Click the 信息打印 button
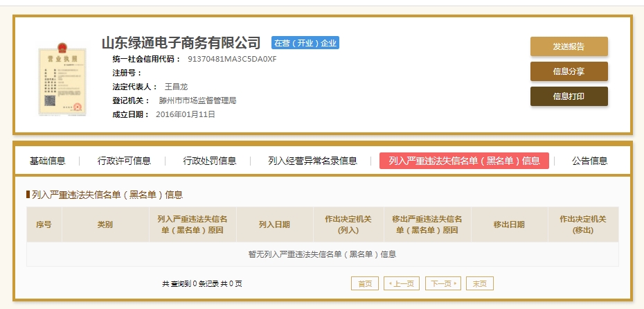 (569, 96)
